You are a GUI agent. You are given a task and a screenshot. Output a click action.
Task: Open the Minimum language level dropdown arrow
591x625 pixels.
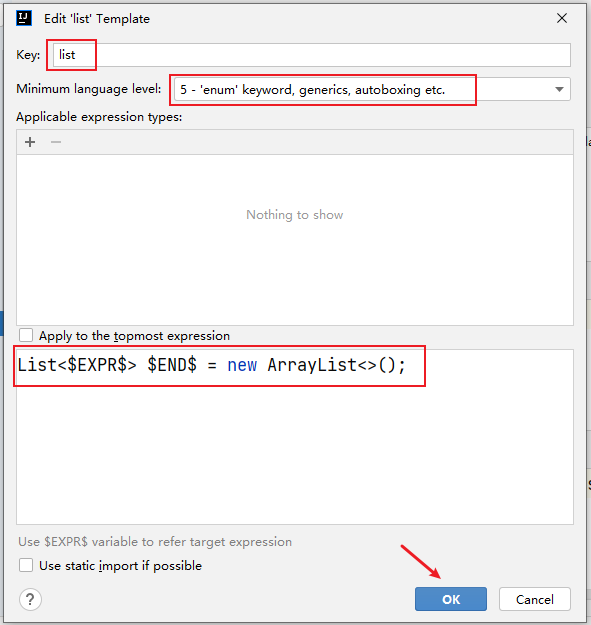[559, 89]
